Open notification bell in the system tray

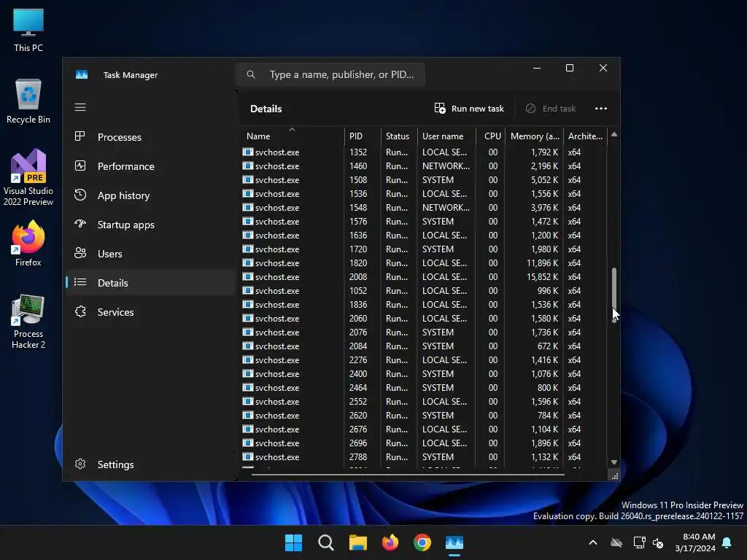pos(727,542)
